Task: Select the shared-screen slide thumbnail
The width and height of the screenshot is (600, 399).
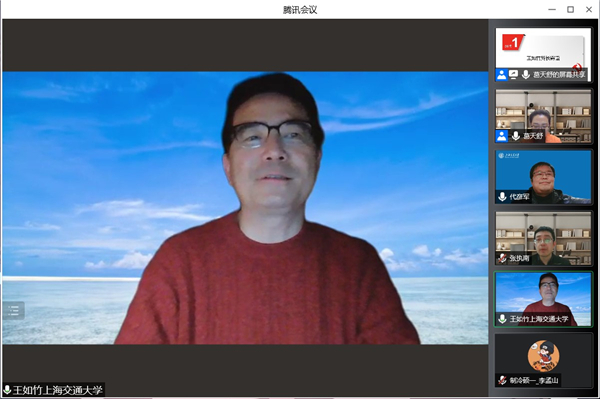Action: 543,54
